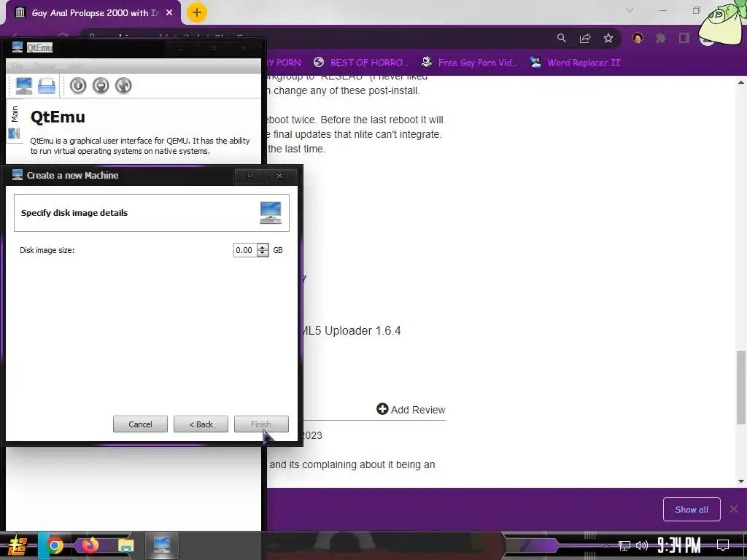Click Cancel in Create a new Machine dialog
Viewport: 747px width, 560px height.
[x=140, y=424]
